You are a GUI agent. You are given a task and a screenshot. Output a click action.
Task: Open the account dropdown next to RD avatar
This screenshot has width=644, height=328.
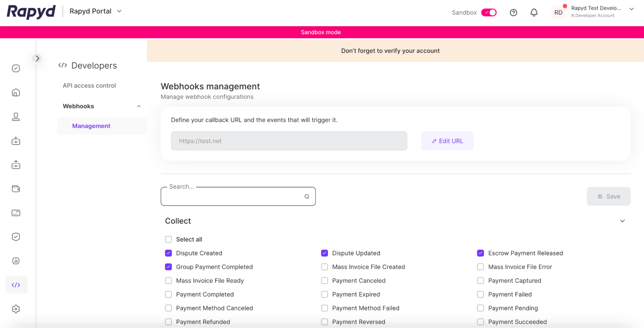click(631, 9)
